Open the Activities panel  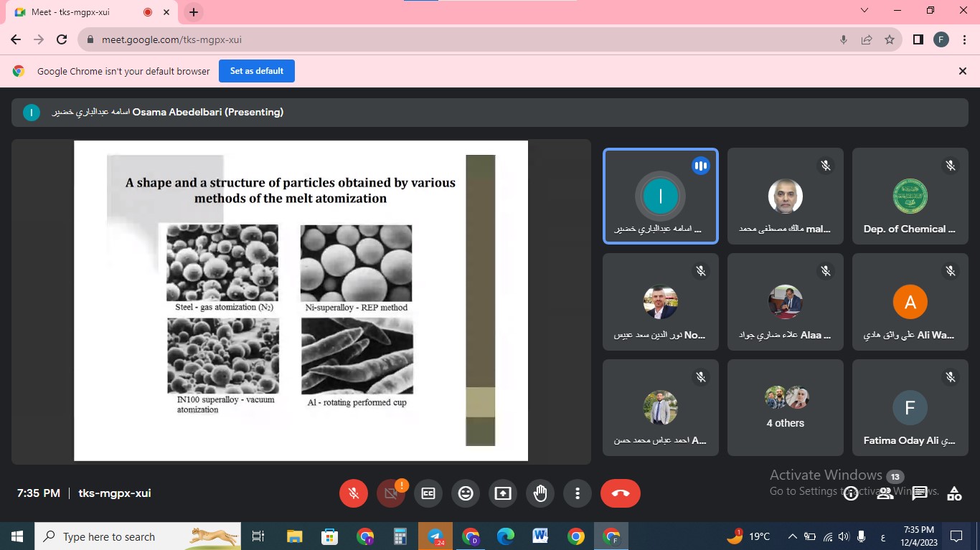[954, 493]
